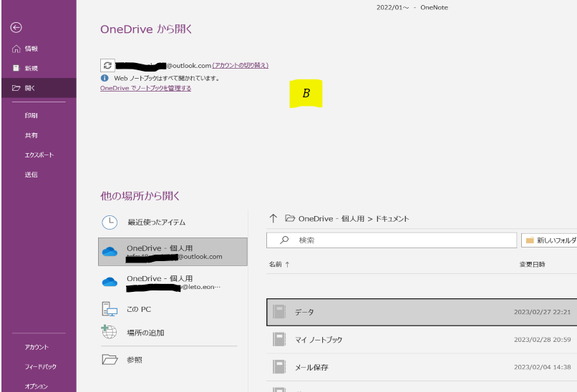
Task: Click date 2023/02/27 22:21
Action: pyautogui.click(x=543, y=312)
